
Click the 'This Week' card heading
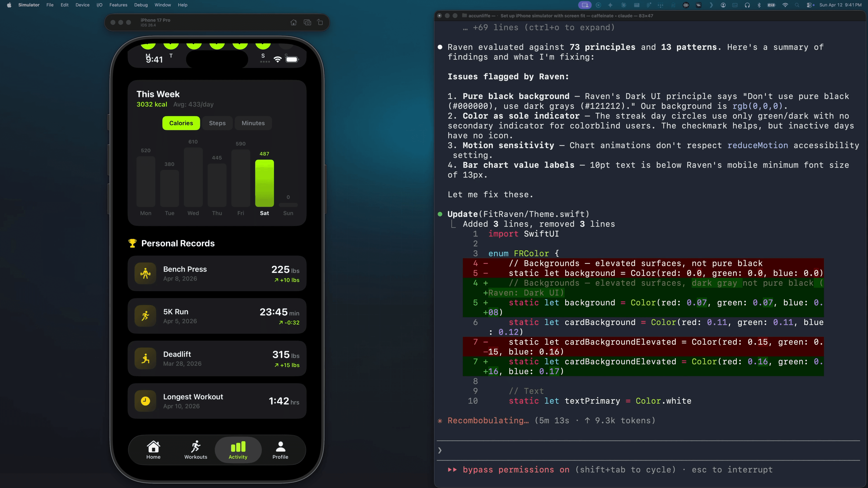coord(158,94)
